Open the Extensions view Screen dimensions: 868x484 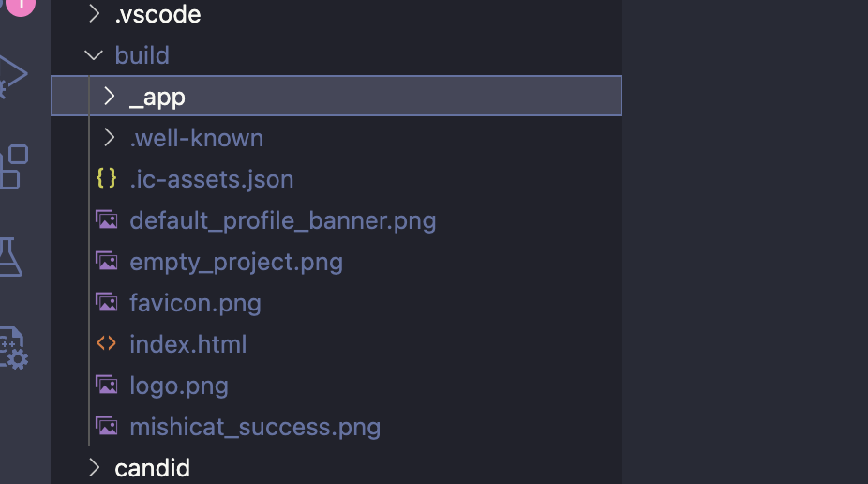(13, 167)
